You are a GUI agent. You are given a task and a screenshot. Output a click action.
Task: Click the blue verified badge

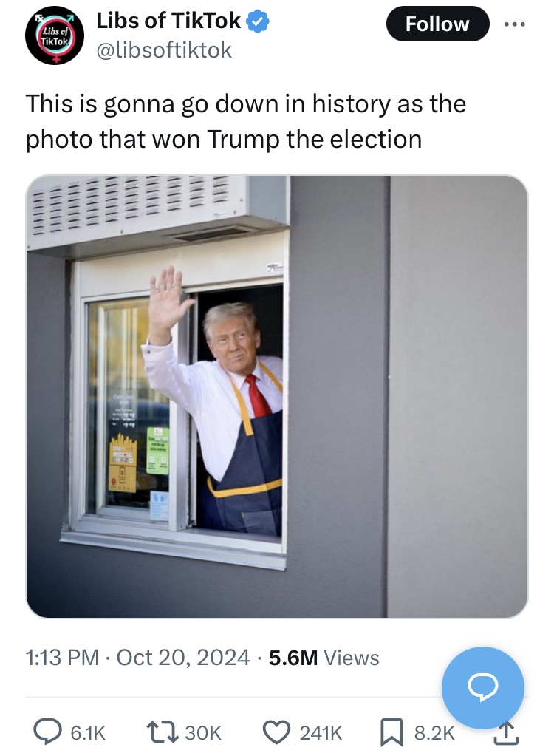tap(259, 21)
